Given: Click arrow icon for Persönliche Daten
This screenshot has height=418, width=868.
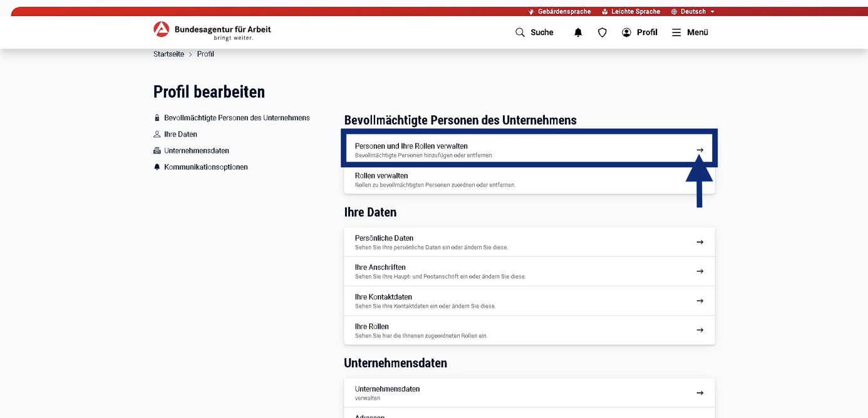Looking at the screenshot, I should 700,242.
